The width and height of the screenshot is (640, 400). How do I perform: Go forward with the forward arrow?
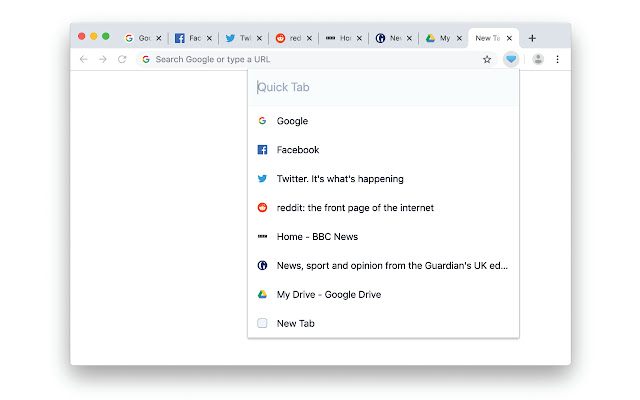pyautogui.click(x=103, y=59)
